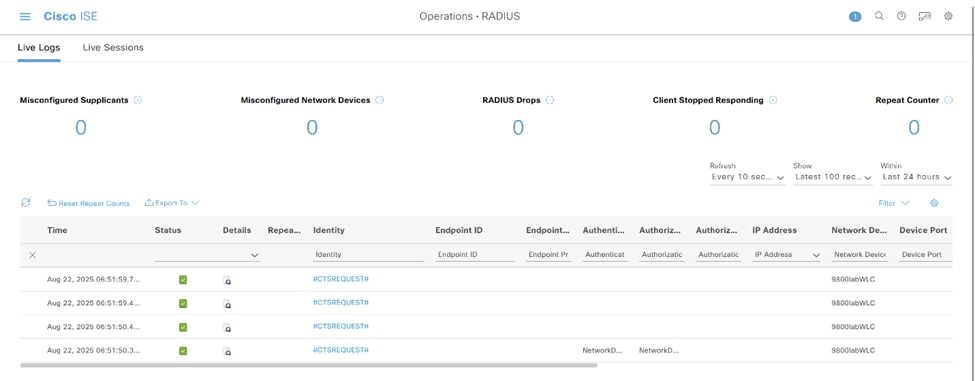This screenshot has width=975, height=381.
Task: Show info for Misconfigured Supplicants
Action: point(138,99)
